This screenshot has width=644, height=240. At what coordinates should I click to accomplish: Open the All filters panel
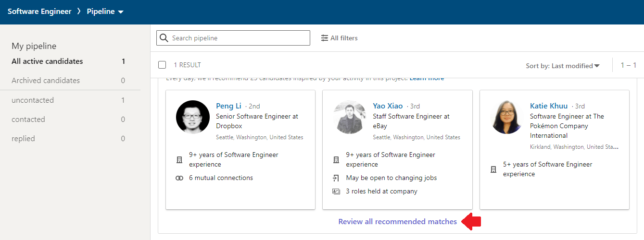coord(340,38)
